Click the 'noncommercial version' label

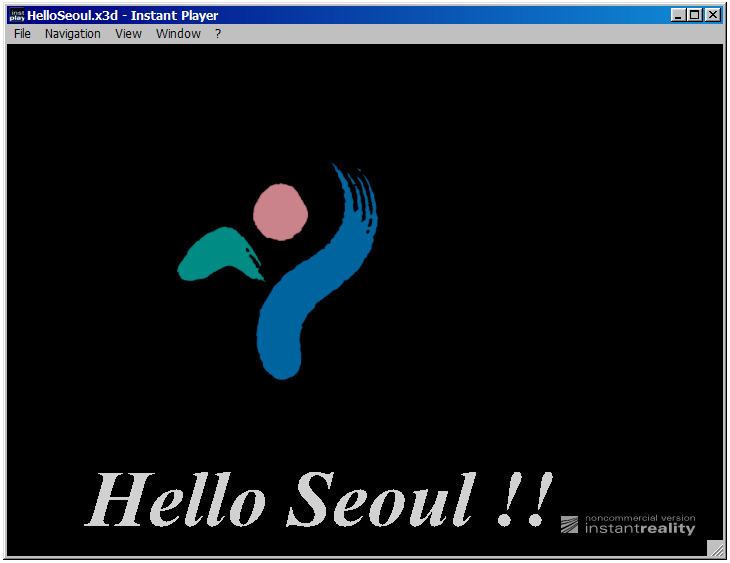click(x=640, y=518)
